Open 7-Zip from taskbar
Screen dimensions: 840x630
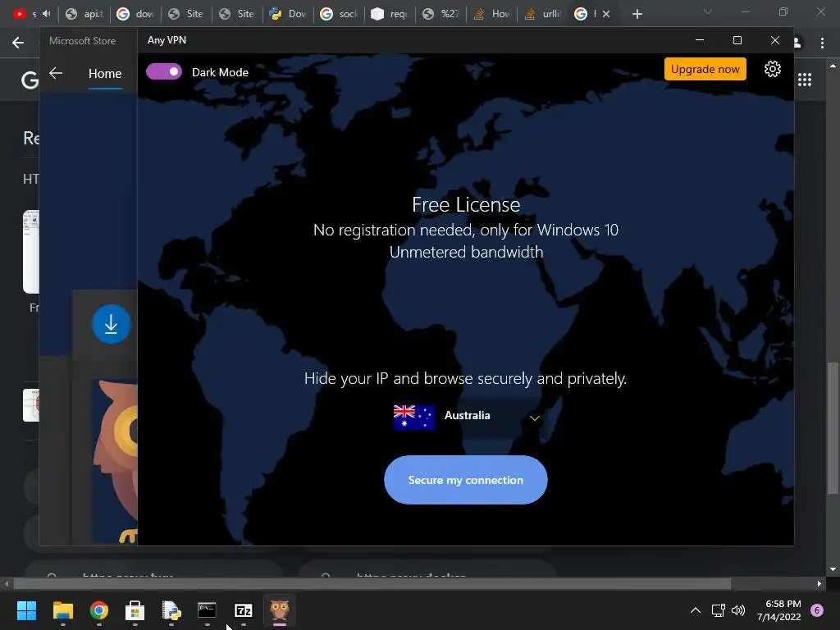[244, 610]
